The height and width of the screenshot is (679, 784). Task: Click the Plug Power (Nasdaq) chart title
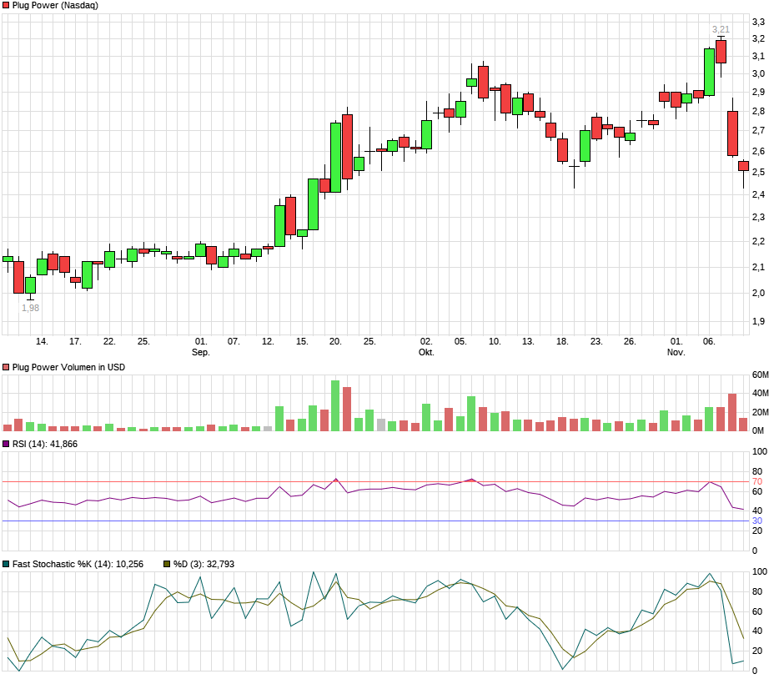tap(55, 6)
